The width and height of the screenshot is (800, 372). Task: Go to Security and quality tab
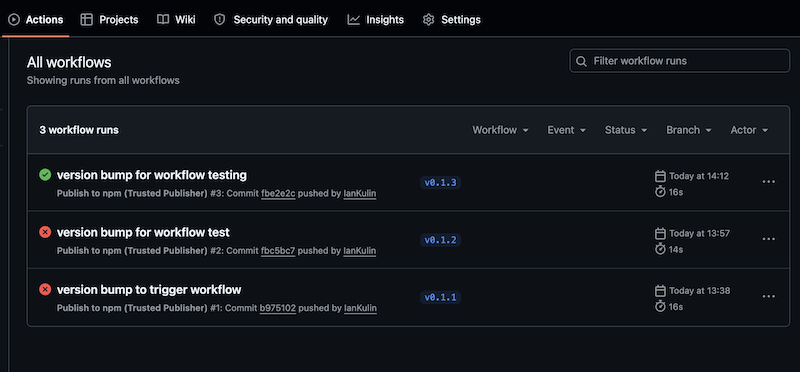(270, 20)
